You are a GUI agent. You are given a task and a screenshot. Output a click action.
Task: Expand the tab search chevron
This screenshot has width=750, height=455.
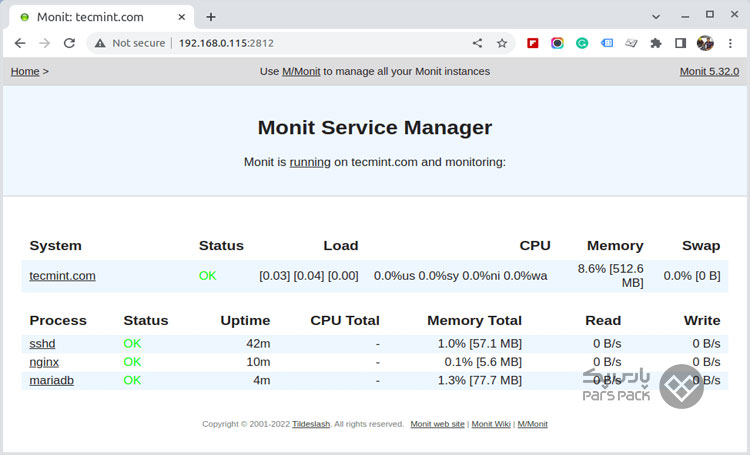(656, 17)
